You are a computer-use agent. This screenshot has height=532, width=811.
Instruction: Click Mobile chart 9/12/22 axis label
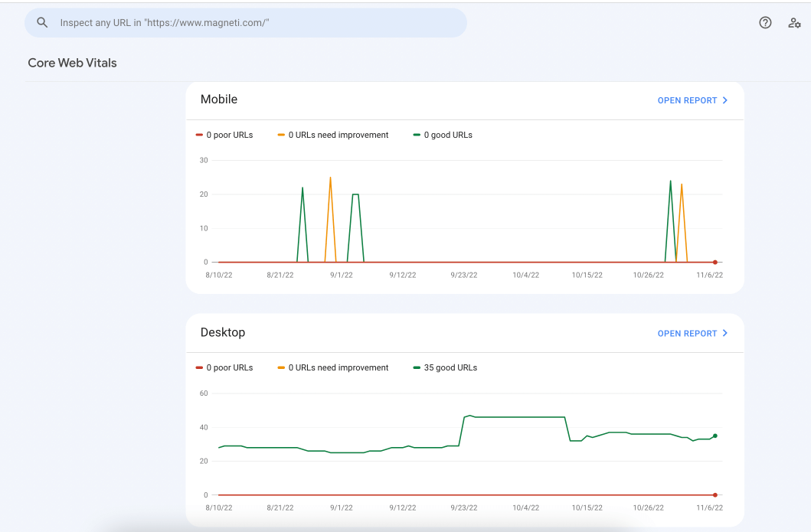point(403,275)
